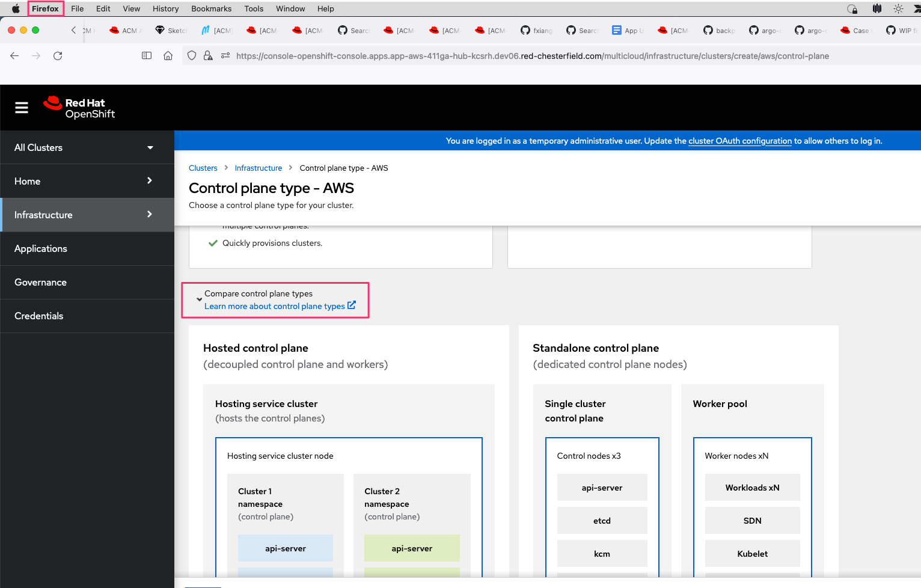The width and height of the screenshot is (921, 588).
Task: Click the Workloads xN box
Action: [x=753, y=488]
